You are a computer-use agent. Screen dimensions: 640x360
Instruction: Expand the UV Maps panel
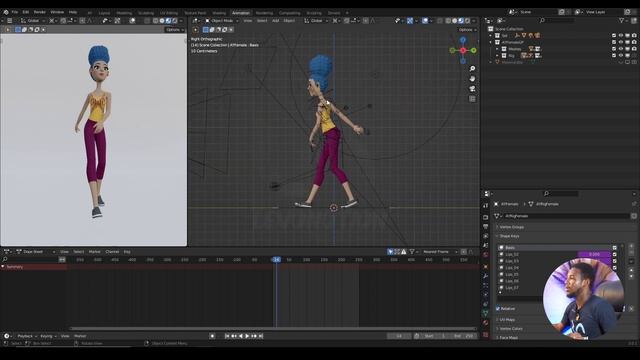click(x=507, y=320)
